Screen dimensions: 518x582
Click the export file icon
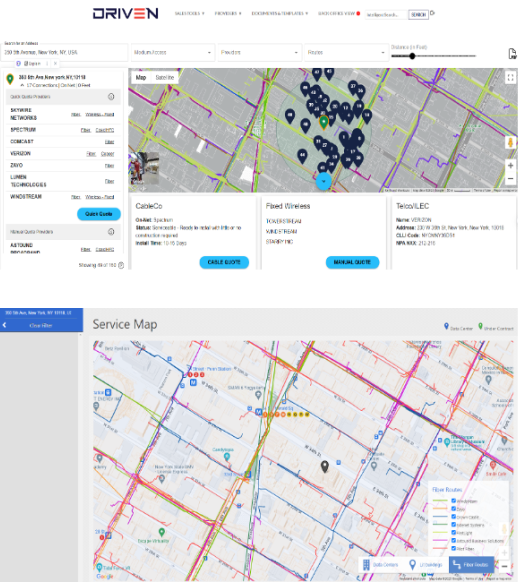(512, 53)
